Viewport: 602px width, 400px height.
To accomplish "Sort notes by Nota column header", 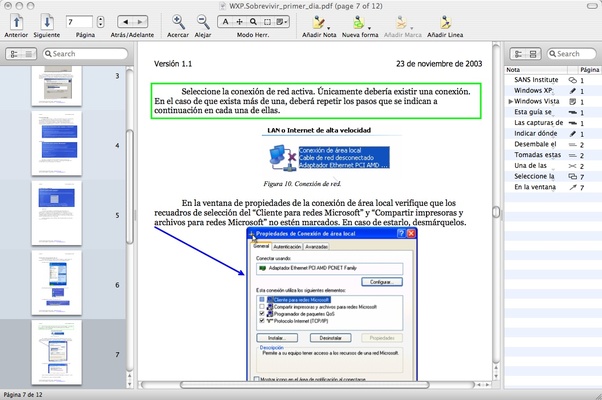I will pyautogui.click(x=536, y=69).
